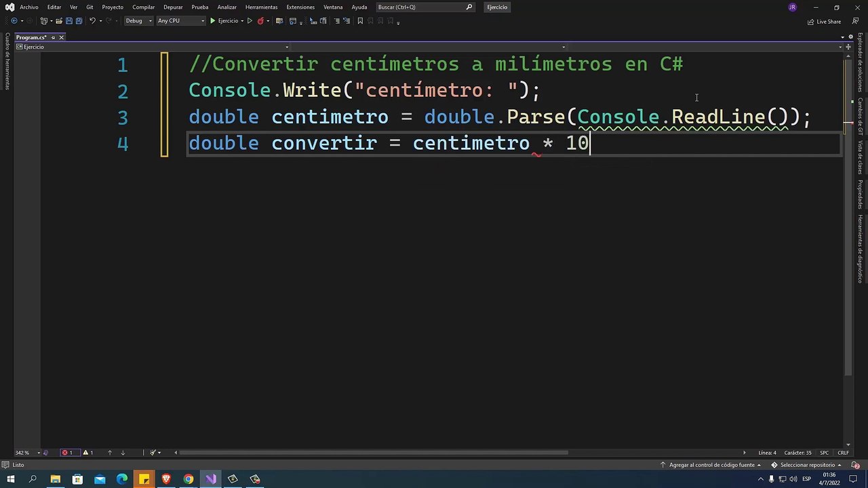Viewport: 868px width, 488px height.
Task: Save Program.cs with the single floppy disk icon
Action: (68, 21)
